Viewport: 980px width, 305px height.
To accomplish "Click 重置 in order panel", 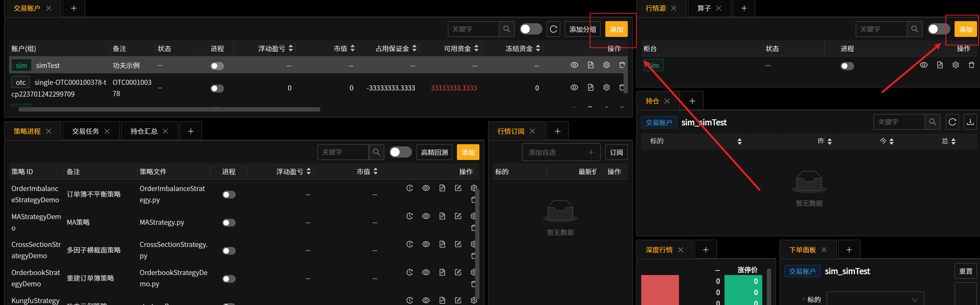I will point(966,271).
